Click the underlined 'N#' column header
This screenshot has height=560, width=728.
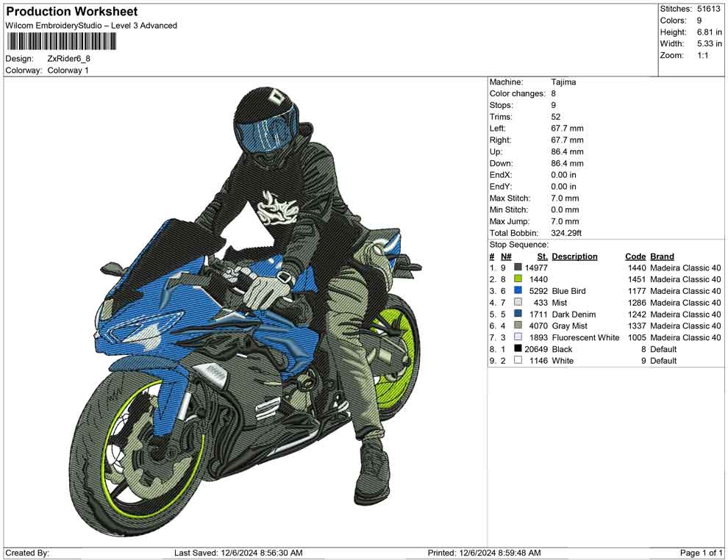pyautogui.click(x=506, y=256)
